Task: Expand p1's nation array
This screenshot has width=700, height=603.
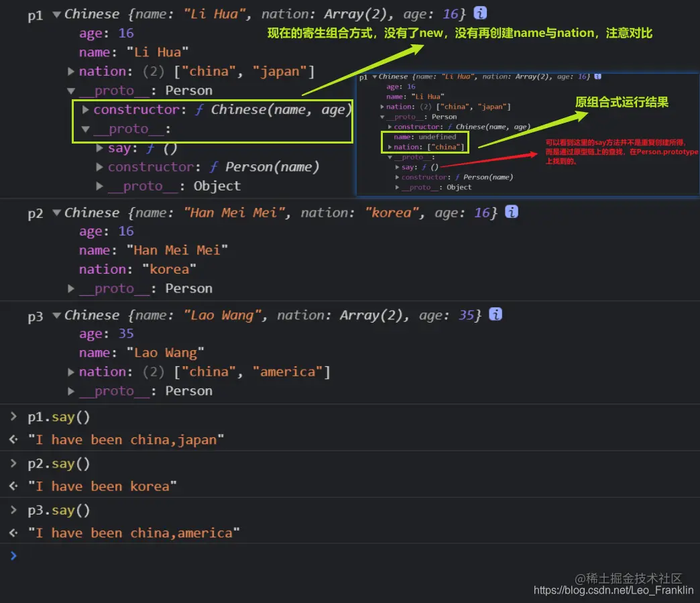Action: (x=70, y=71)
